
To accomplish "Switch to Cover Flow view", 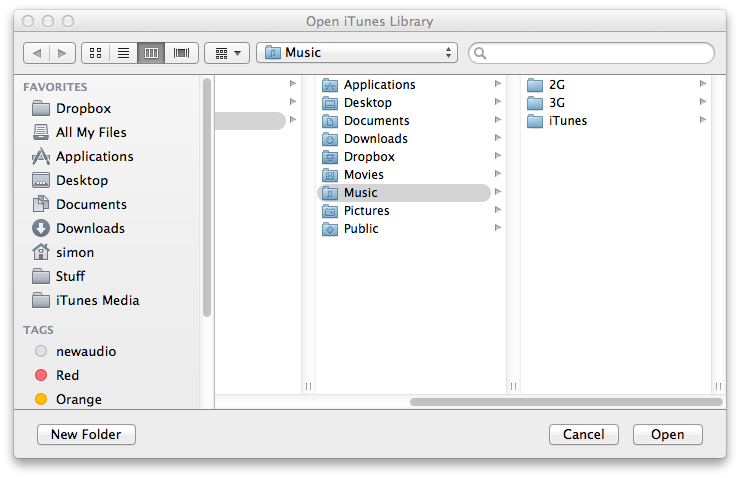I will click(181, 53).
